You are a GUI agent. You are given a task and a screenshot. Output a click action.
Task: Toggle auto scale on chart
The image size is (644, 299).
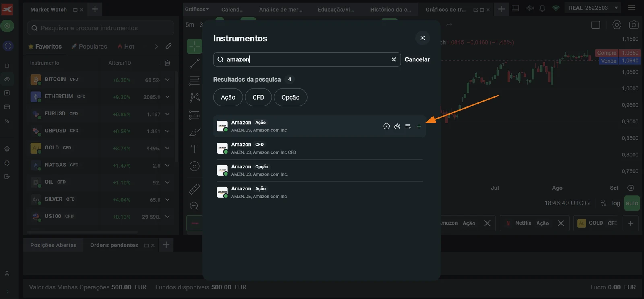pos(632,203)
